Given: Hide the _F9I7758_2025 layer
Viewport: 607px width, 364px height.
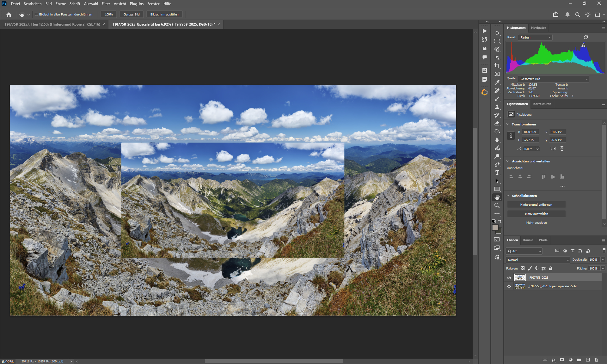Looking at the screenshot, I should click(509, 278).
